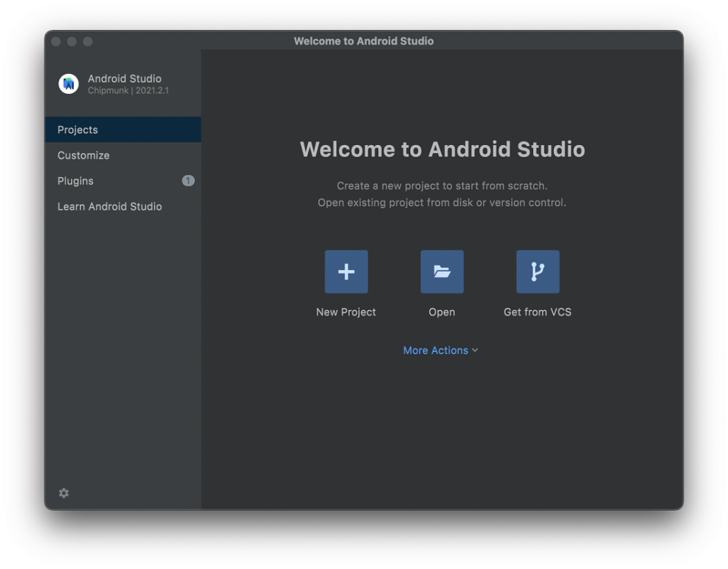This screenshot has width=728, height=569.
Task: Switch to the Customize tab
Action: (x=84, y=155)
